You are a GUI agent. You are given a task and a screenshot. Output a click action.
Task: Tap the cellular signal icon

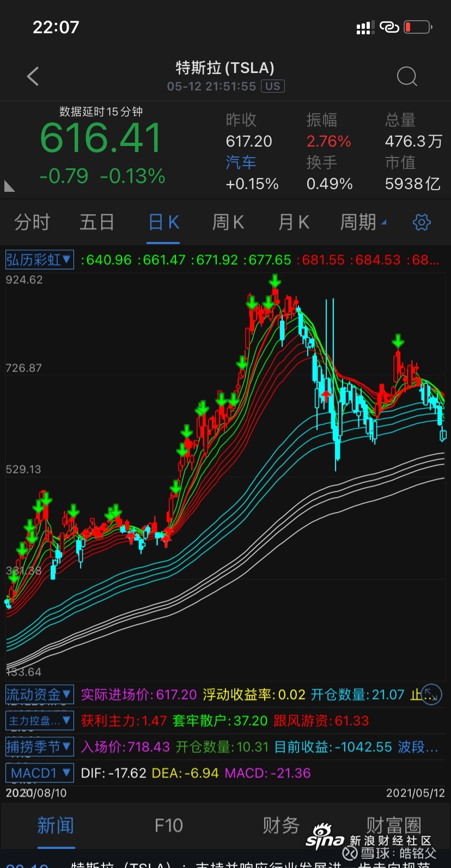pos(364,27)
